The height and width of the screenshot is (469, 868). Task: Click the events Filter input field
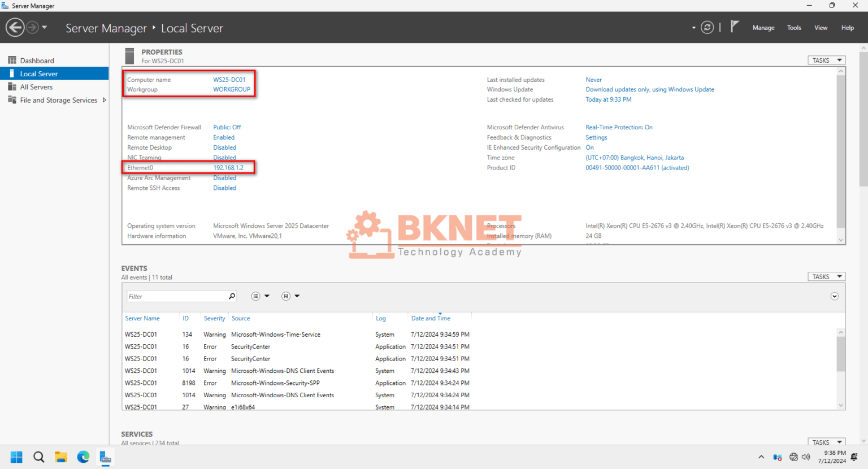(x=177, y=296)
